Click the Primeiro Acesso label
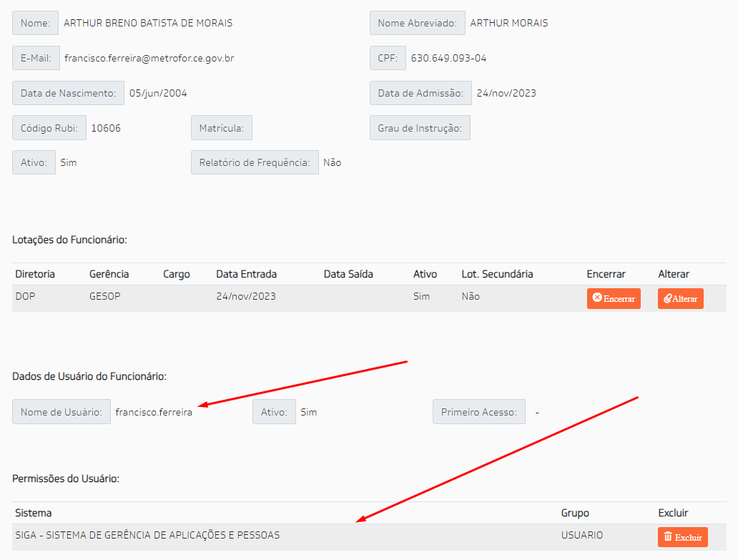The width and height of the screenshot is (738, 560). pos(478,412)
